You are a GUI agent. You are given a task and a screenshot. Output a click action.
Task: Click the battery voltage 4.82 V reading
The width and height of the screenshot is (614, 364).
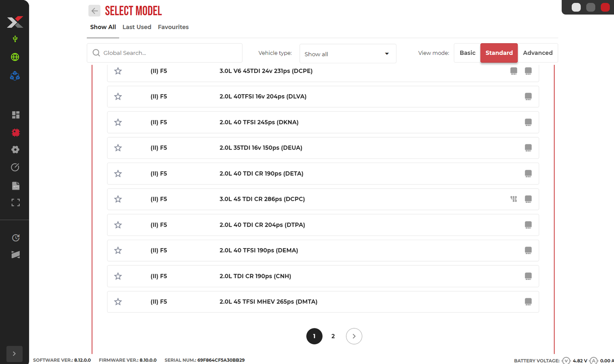580,361
